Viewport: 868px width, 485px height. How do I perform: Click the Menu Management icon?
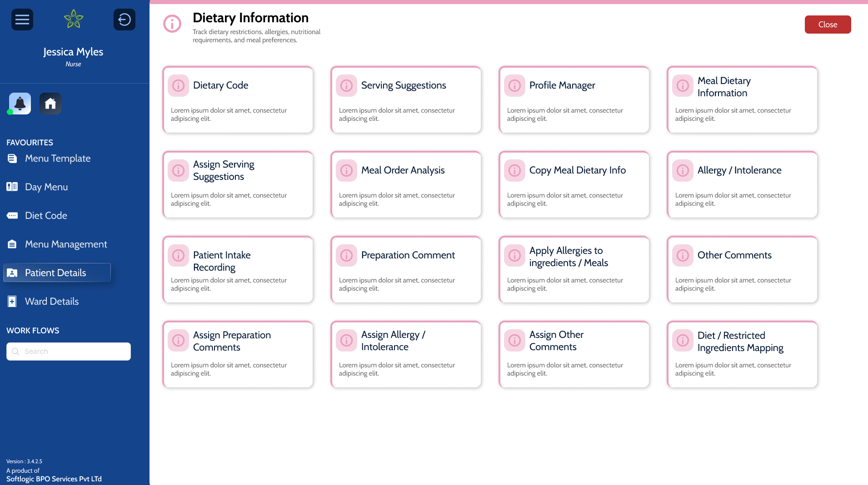click(12, 244)
